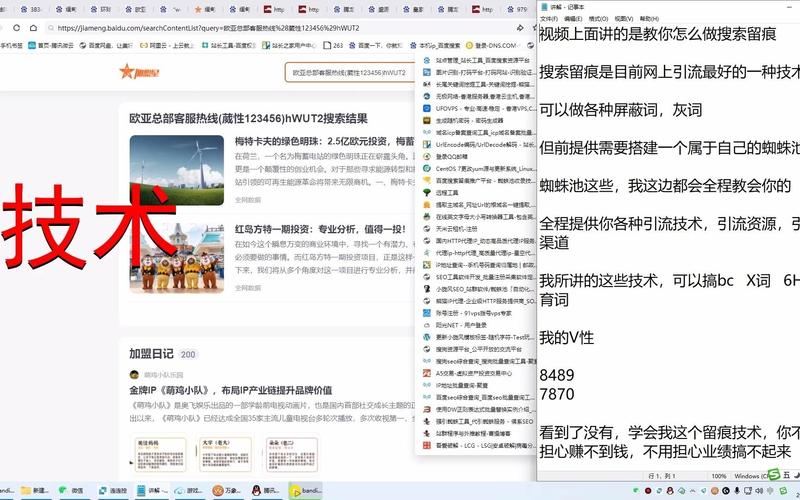Screen dimensions: 800x500
Task: Open the 263 bookmark
Action: pyautogui.click(x=333, y=45)
